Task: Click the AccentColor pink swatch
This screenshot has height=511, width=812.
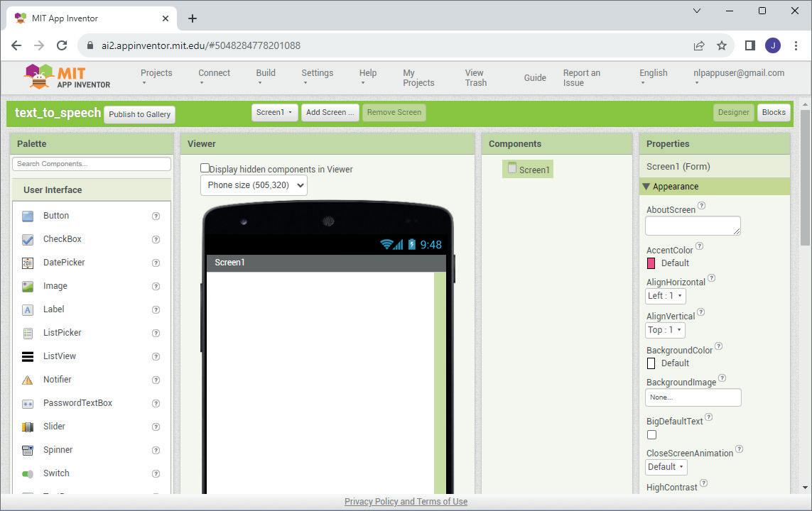Action: 651,263
